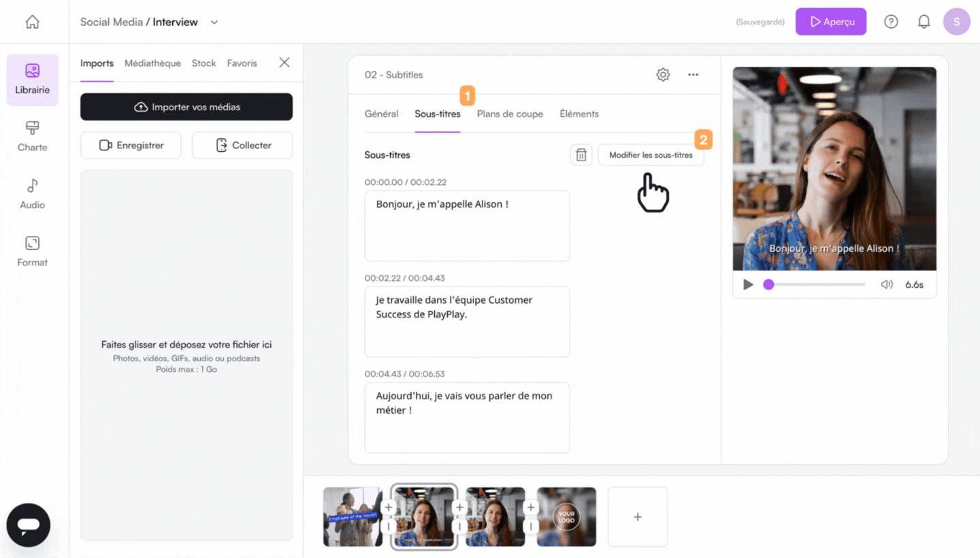
Task: Mute the video preview volume
Action: (887, 284)
